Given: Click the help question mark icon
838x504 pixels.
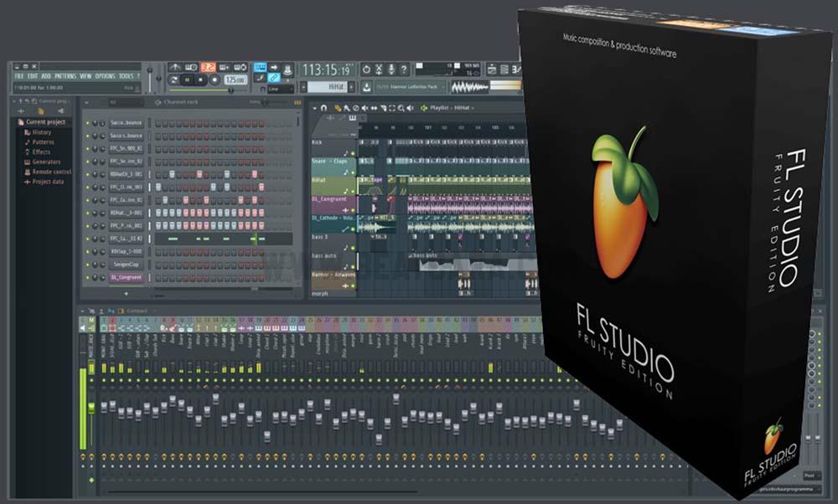Looking at the screenshot, I should point(404,69).
